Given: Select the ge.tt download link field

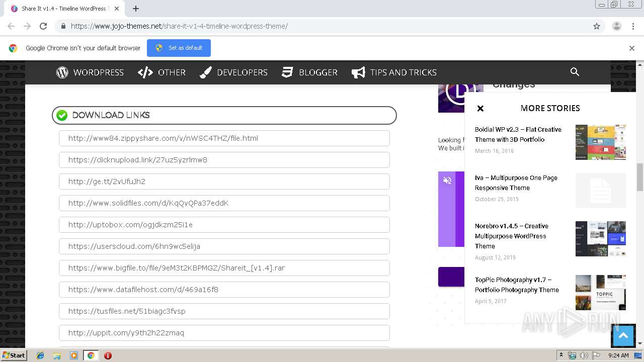Looking at the screenshot, I should (224, 182).
